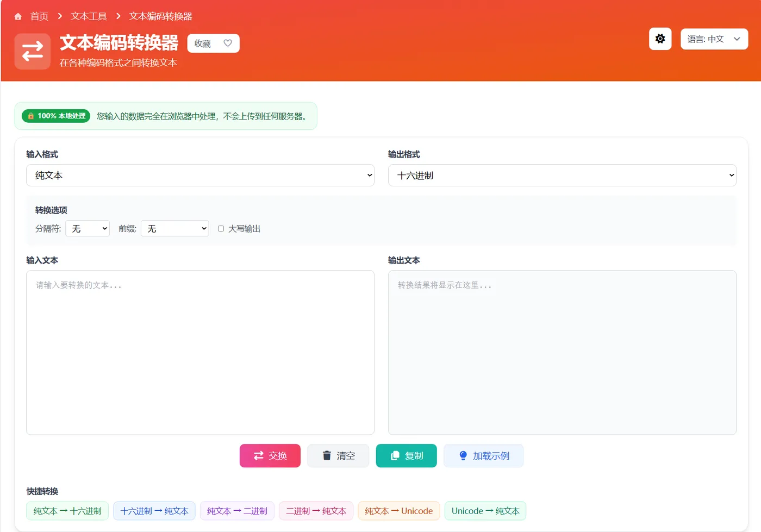Navigate to 首页 in the breadcrumb
The image size is (761, 532).
click(x=39, y=16)
